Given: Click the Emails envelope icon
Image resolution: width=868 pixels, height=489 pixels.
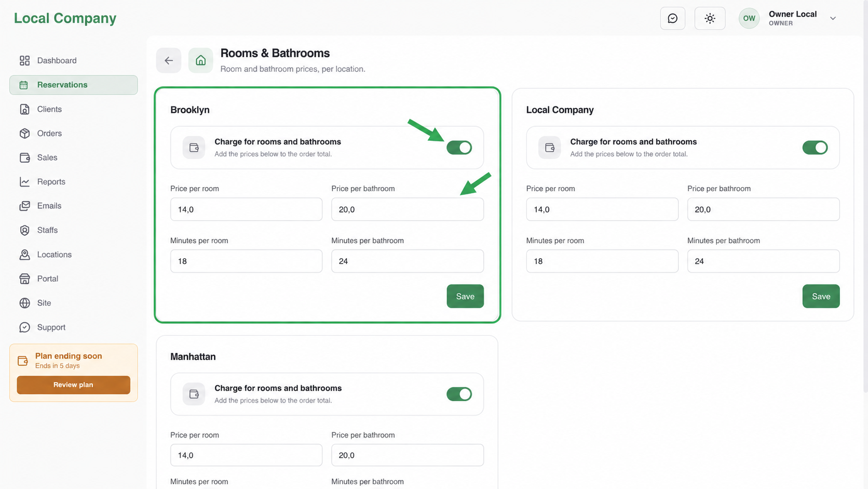Looking at the screenshot, I should (24, 206).
